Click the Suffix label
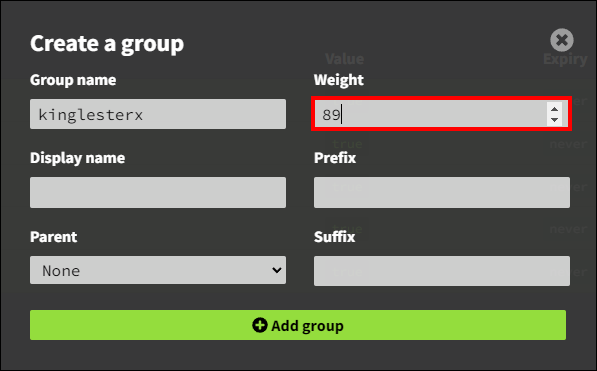The width and height of the screenshot is (597, 371). pos(335,237)
